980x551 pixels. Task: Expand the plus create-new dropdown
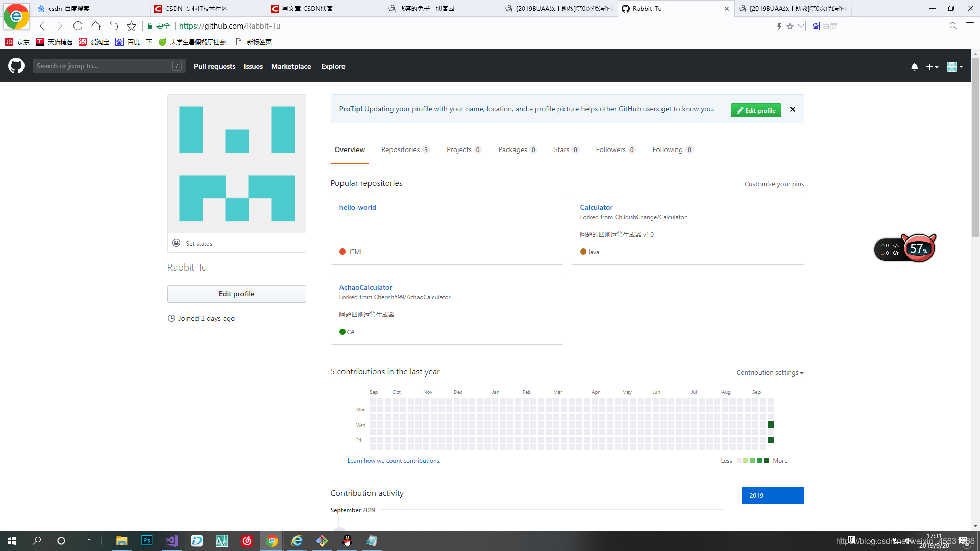(932, 67)
